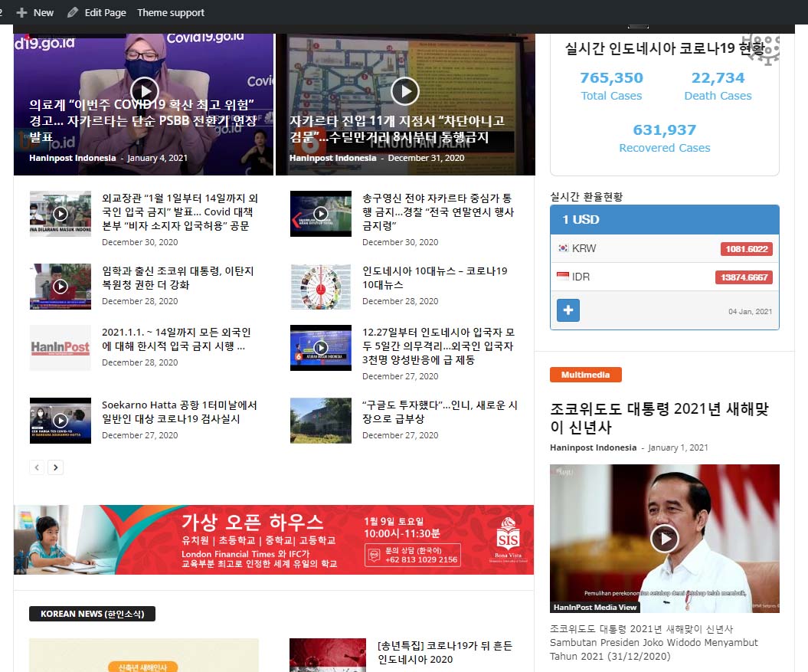This screenshot has width=808, height=672.
Task: Open the HanInPost logo thumbnail article
Action: pyautogui.click(x=60, y=348)
